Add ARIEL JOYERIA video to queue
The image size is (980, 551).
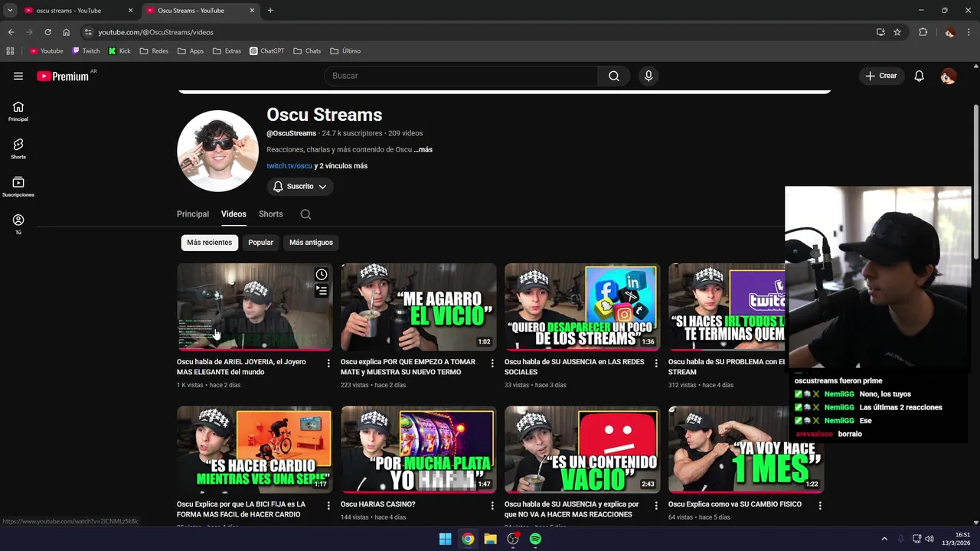322,291
